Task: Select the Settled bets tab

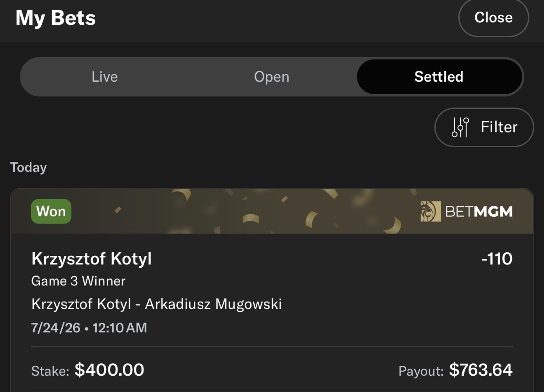Action: click(x=439, y=77)
